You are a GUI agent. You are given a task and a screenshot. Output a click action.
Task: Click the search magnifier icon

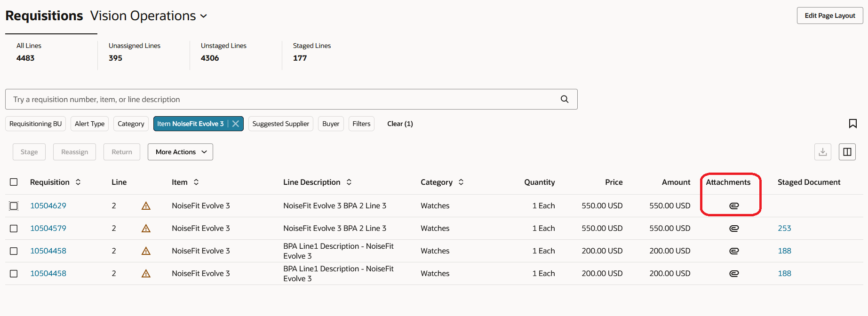tap(565, 99)
